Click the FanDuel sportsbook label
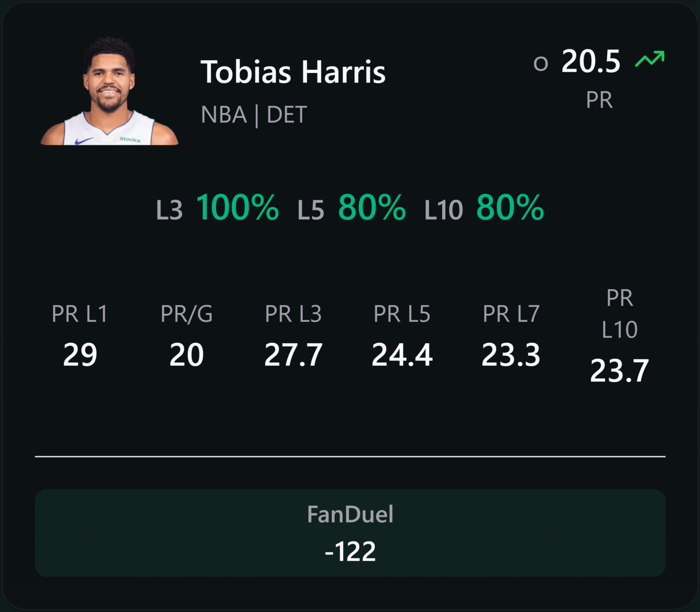 tap(350, 514)
